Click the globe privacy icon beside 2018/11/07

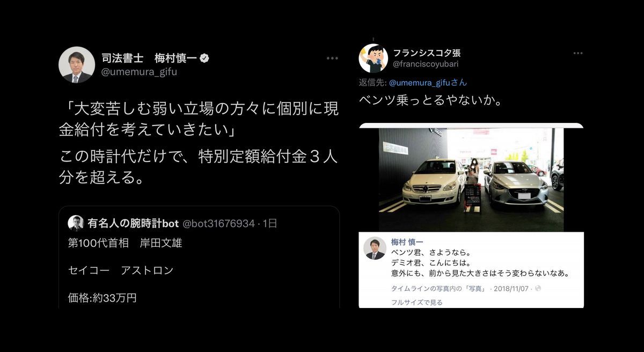(x=538, y=289)
